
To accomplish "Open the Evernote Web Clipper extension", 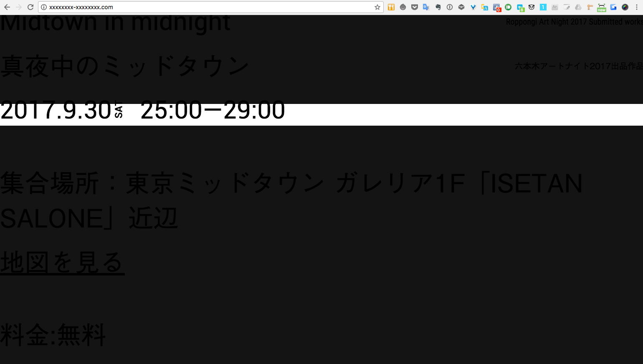I will click(438, 7).
